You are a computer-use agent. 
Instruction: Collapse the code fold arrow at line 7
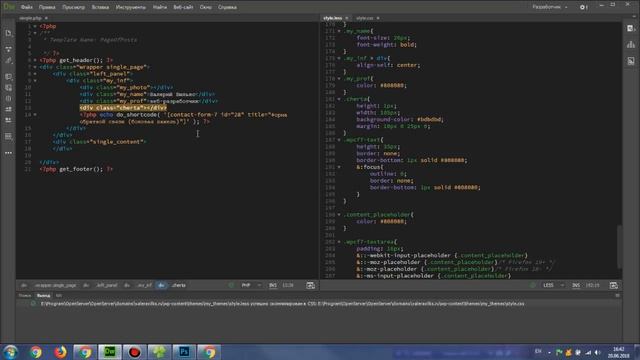[35, 67]
